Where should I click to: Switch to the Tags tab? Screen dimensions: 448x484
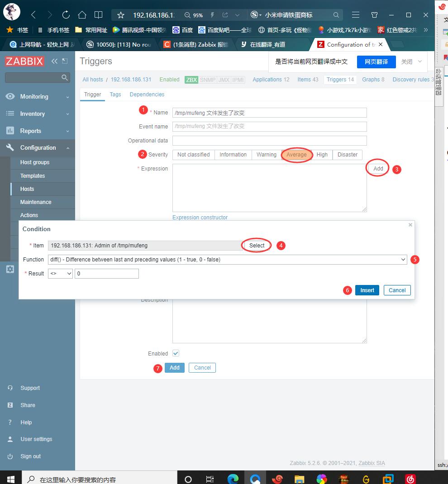[x=115, y=95]
